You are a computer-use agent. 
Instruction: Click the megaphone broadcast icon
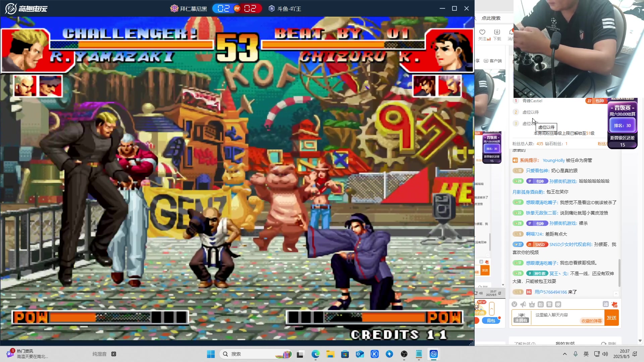click(x=523, y=304)
